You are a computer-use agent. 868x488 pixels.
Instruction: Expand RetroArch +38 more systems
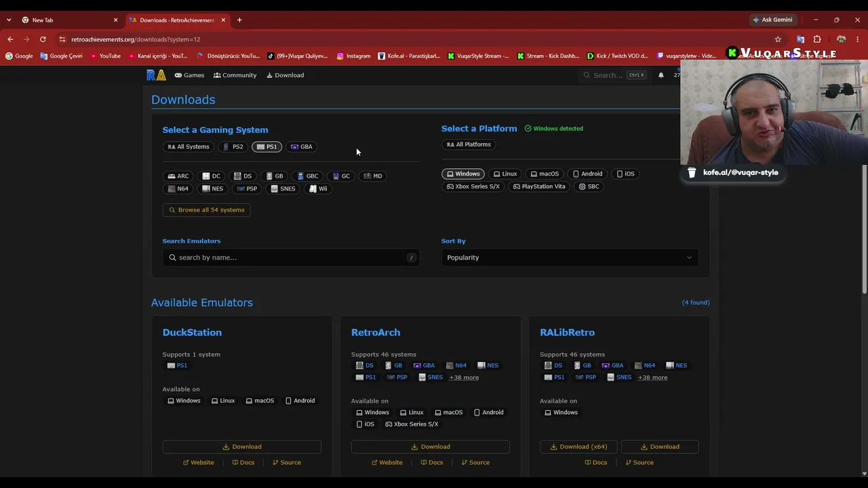click(464, 378)
